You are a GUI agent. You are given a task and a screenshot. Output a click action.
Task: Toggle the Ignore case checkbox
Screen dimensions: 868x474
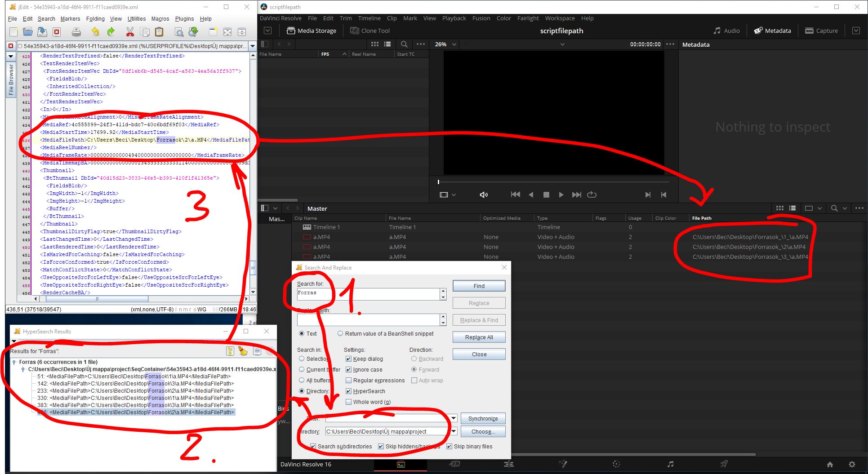pyautogui.click(x=348, y=370)
